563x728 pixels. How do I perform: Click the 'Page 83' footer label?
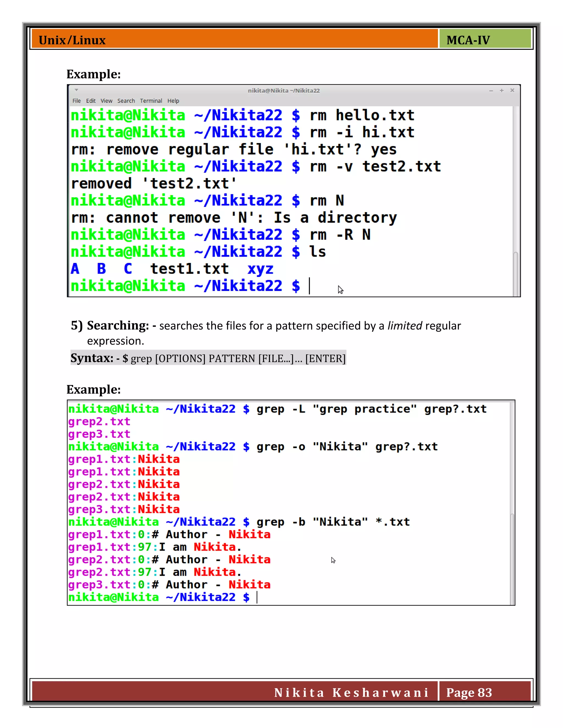point(469,693)
